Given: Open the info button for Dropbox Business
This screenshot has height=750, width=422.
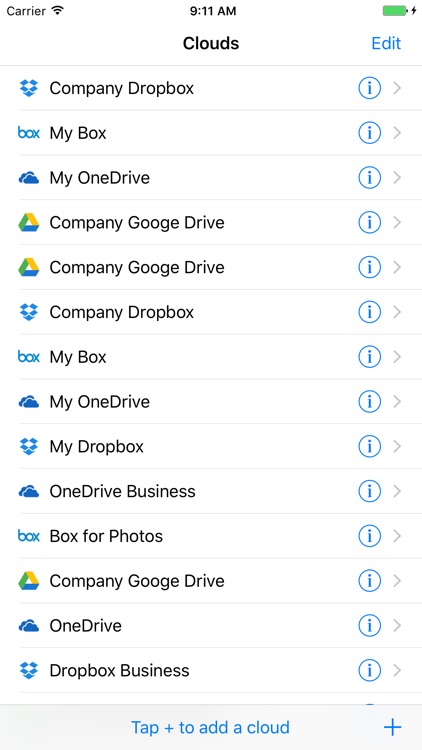Looking at the screenshot, I should [369, 671].
